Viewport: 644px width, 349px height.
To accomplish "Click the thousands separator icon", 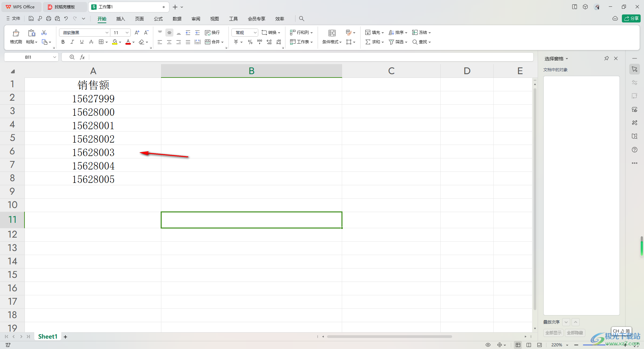I will click(x=260, y=42).
